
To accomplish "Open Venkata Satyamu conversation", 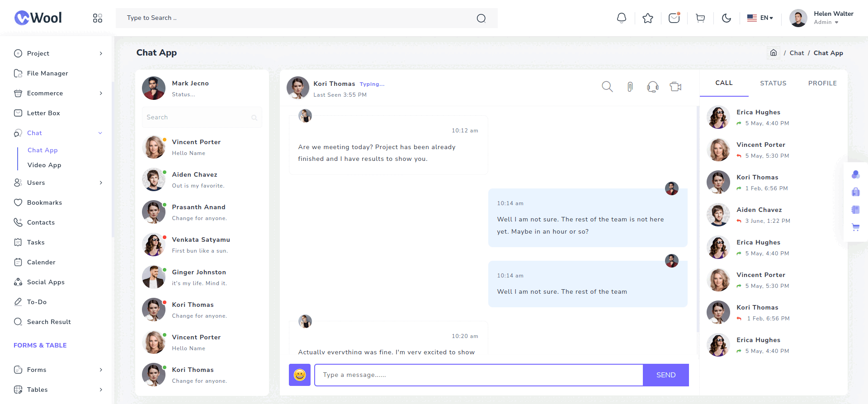I will click(202, 244).
